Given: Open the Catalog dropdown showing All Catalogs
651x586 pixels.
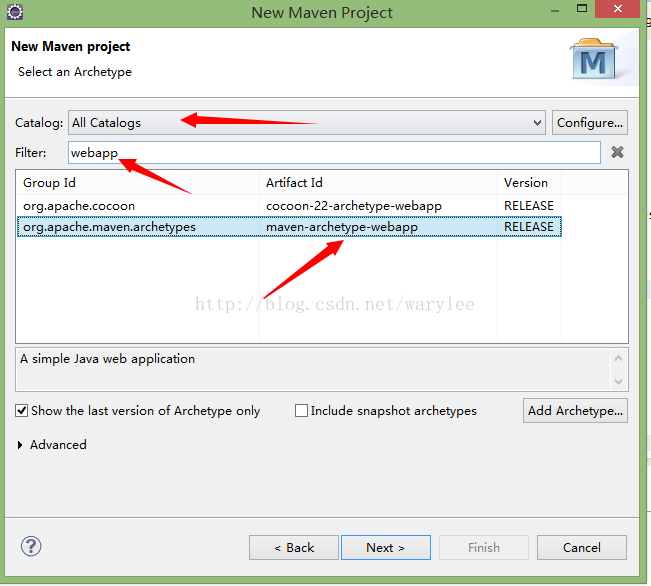Looking at the screenshot, I should (307, 123).
